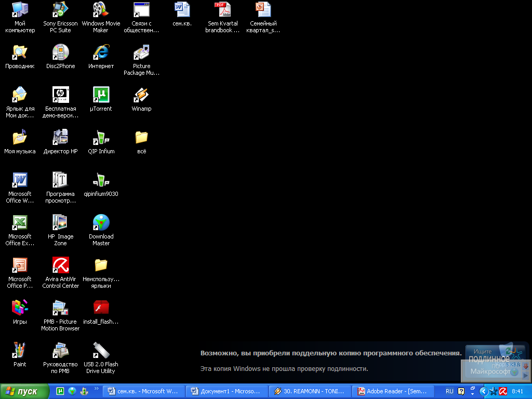Select install_flash… installer file
The height and width of the screenshot is (399, 532).
coord(101,313)
